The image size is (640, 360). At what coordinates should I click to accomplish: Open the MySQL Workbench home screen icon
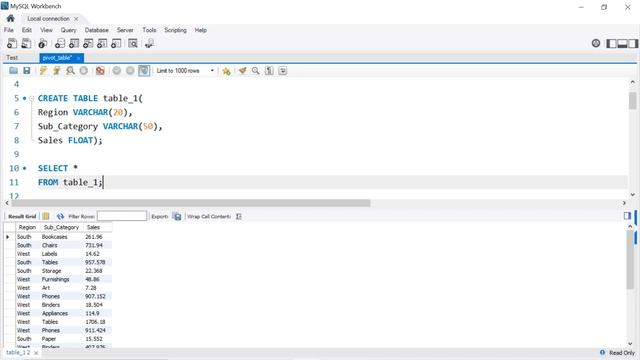point(11,18)
